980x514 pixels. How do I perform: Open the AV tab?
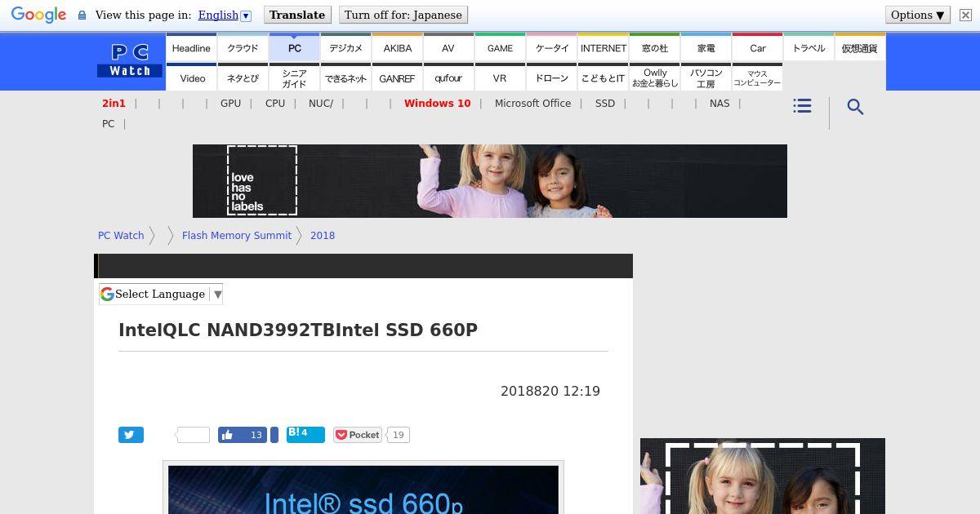(x=448, y=48)
